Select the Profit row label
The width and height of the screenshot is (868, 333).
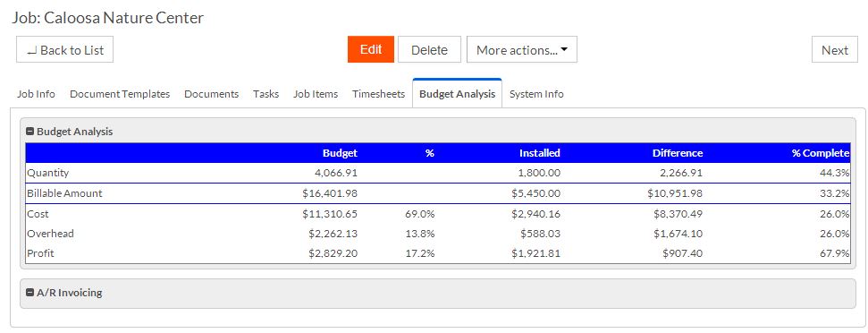(40, 253)
